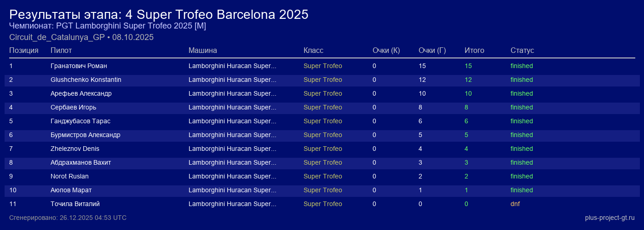Click the dnf status for Точила Виталий
644x230 pixels.
[515, 204]
